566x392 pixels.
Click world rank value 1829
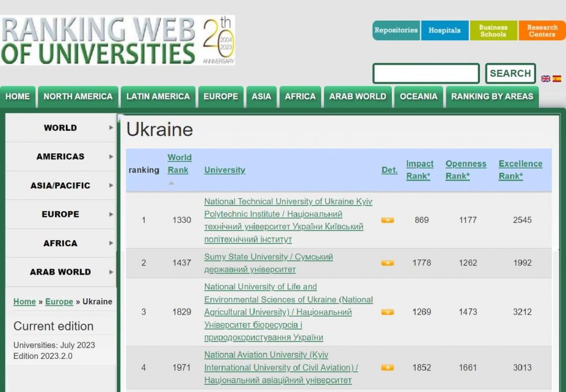181,312
